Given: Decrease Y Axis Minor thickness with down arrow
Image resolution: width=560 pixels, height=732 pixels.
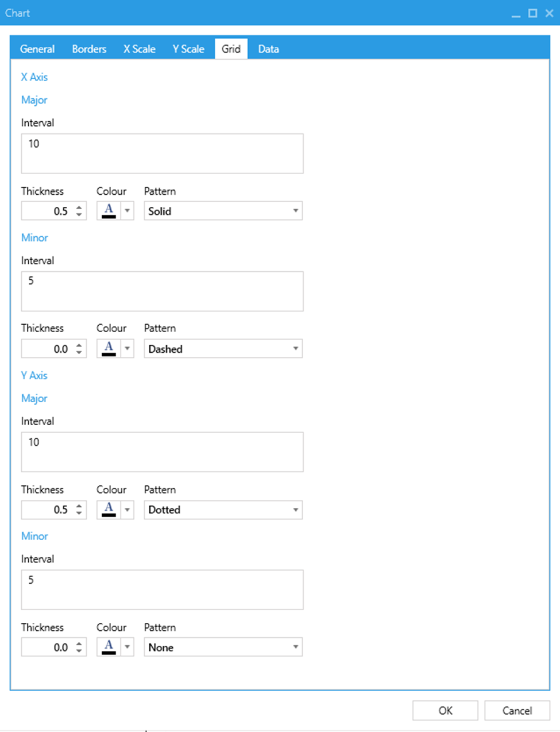Looking at the screenshot, I should point(79,651).
